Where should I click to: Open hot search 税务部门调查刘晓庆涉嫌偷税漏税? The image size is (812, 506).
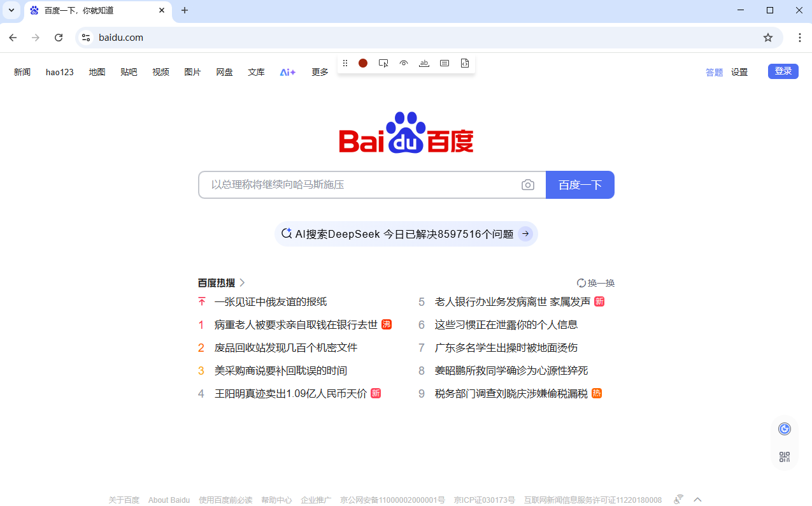[x=511, y=393]
